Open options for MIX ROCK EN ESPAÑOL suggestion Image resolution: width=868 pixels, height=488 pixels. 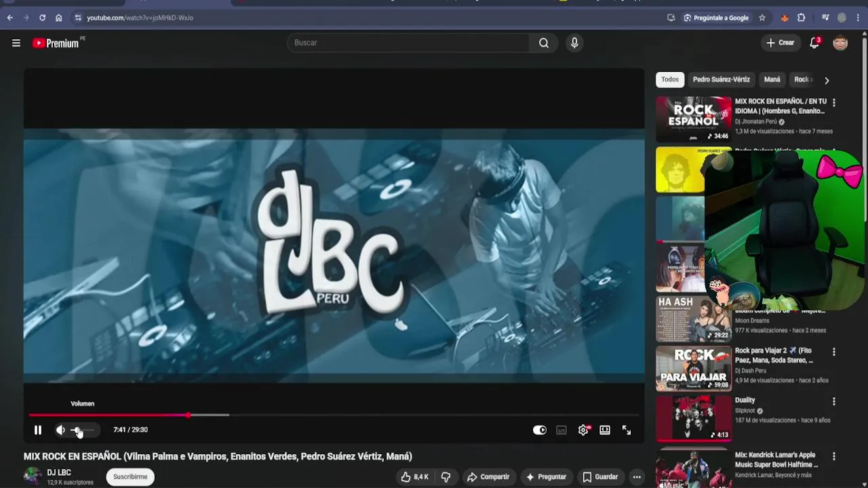pyautogui.click(x=834, y=103)
